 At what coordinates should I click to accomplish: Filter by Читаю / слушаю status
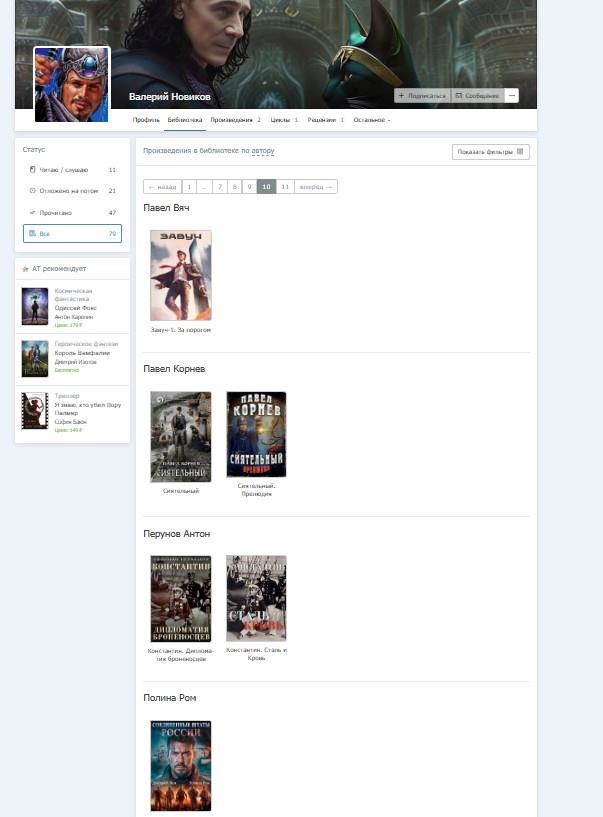[x=72, y=170]
